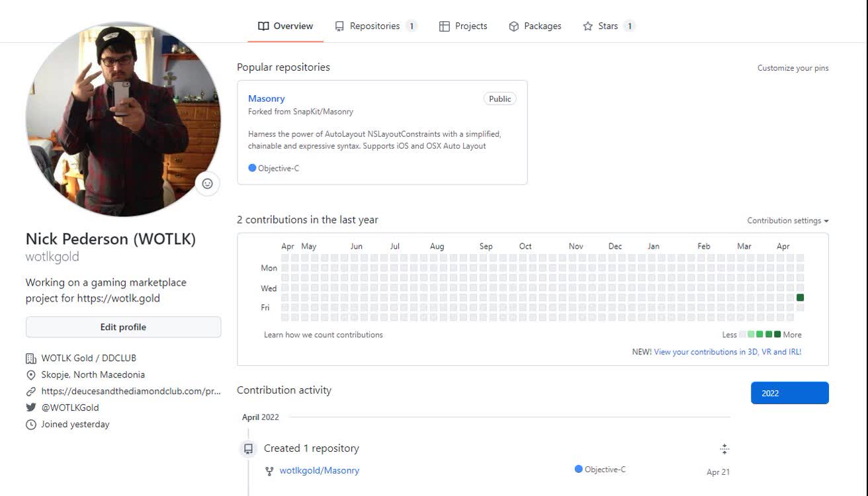Click the Nick Pederson (WOTLK) name heading
The image size is (868, 496).
[x=111, y=239]
